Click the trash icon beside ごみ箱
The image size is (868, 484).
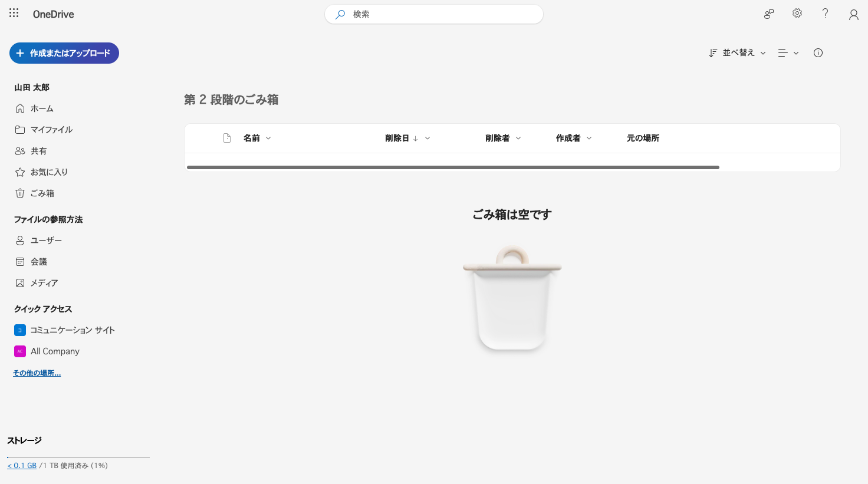click(x=20, y=193)
